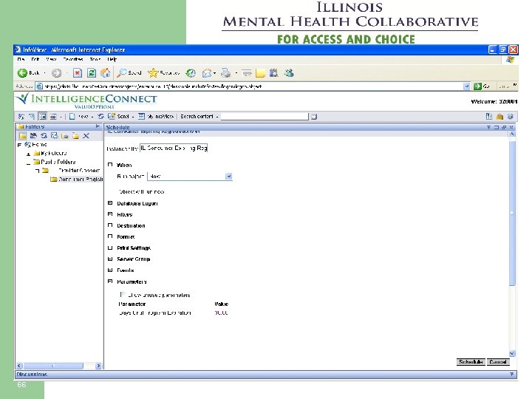Click the up arrow of the Schedule vertical scrollbar
Image resolution: width=532 pixels, height=399 pixels.
512,134
